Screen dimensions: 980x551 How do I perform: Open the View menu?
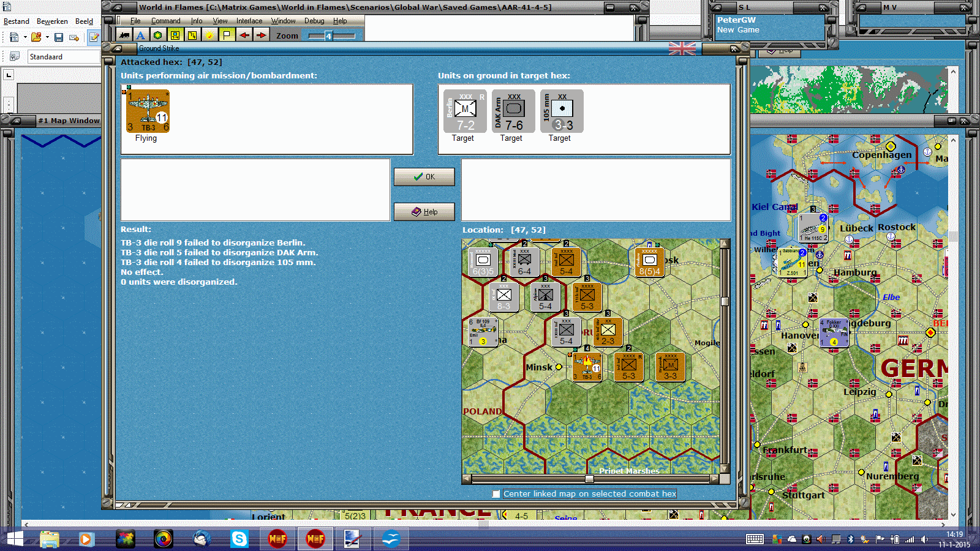click(220, 21)
